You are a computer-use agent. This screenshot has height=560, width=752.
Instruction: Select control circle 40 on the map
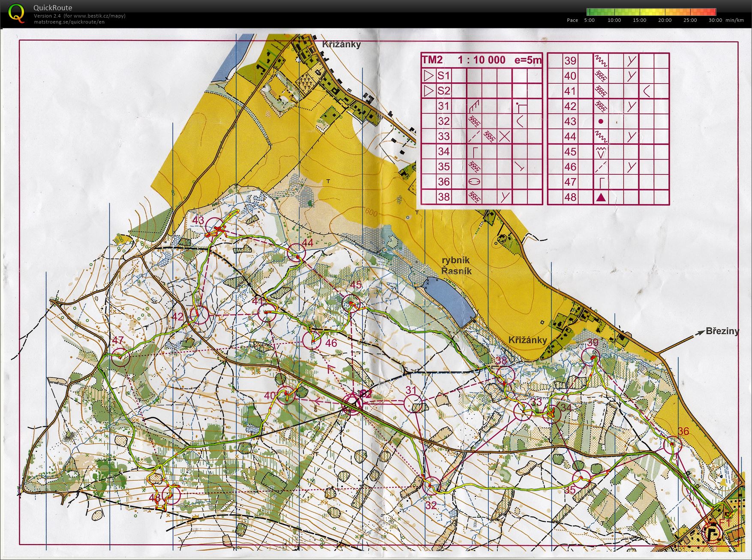point(286,395)
